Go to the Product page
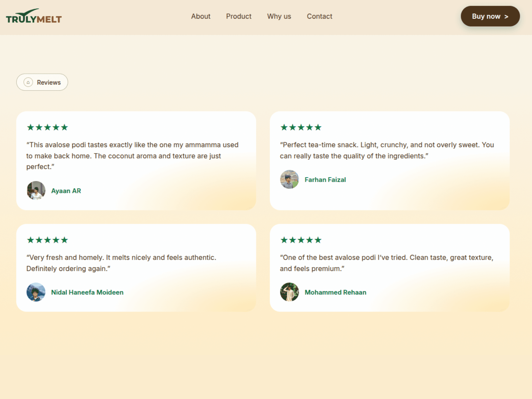The height and width of the screenshot is (399, 532). pos(238,16)
